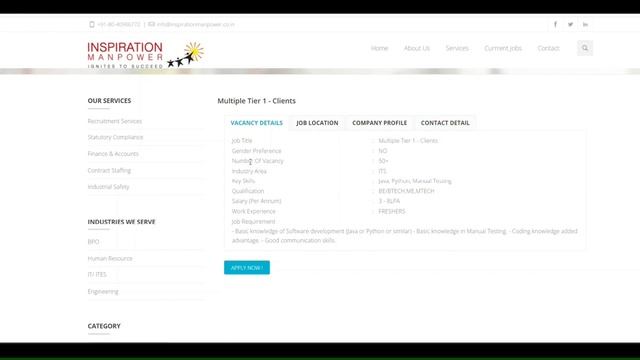The width and height of the screenshot is (640, 360).
Task: Open Human Resource industry link
Action: (110, 258)
